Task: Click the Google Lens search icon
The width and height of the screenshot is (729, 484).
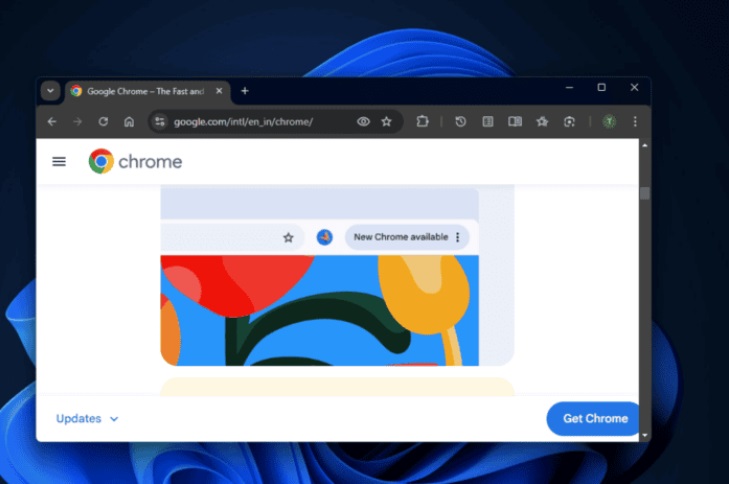Action: [569, 122]
